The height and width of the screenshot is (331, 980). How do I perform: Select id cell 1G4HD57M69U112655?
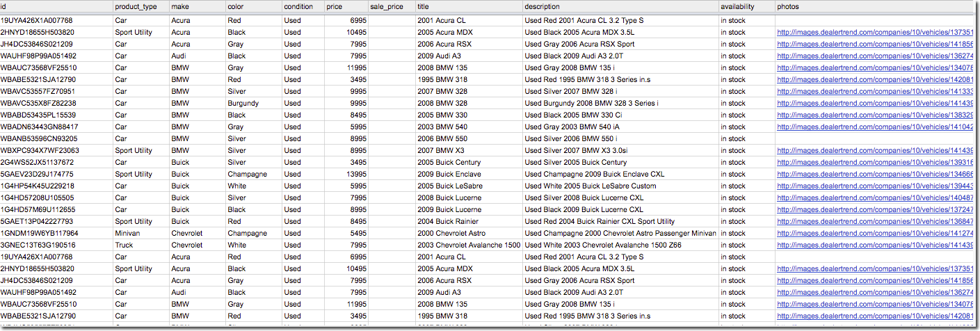pyautogui.click(x=56, y=209)
